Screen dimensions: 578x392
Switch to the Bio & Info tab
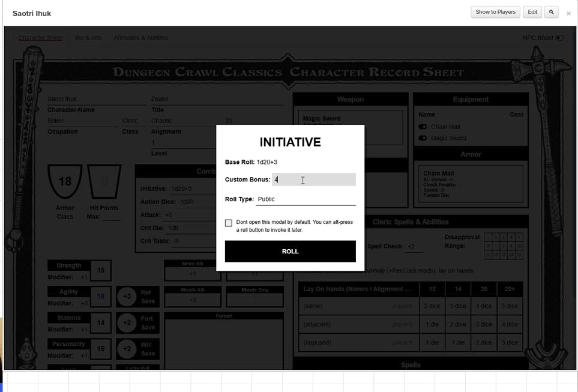[x=88, y=38]
